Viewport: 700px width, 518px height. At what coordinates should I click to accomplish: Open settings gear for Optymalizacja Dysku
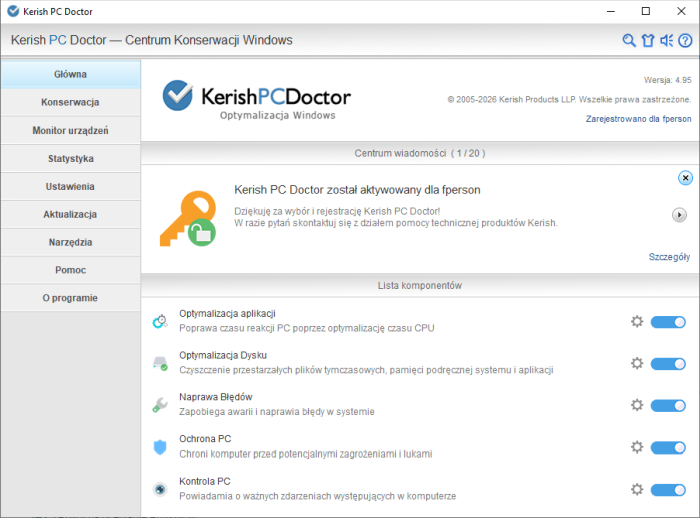click(x=637, y=363)
